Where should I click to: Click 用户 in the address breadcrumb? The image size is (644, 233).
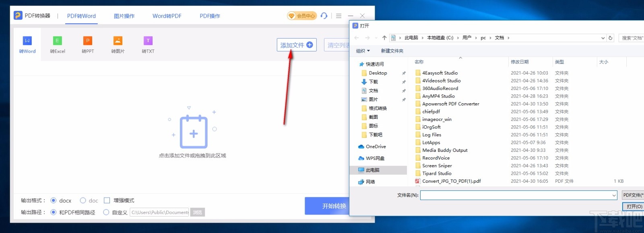(467, 38)
